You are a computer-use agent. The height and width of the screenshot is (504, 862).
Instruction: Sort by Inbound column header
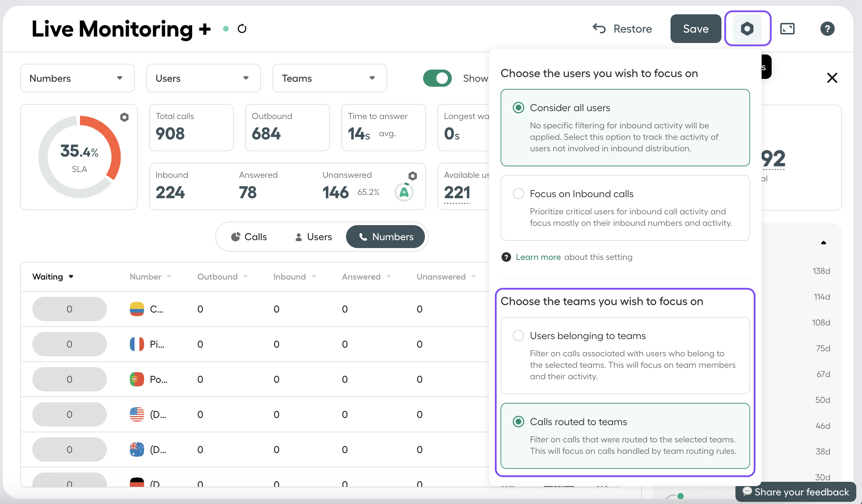pos(295,277)
